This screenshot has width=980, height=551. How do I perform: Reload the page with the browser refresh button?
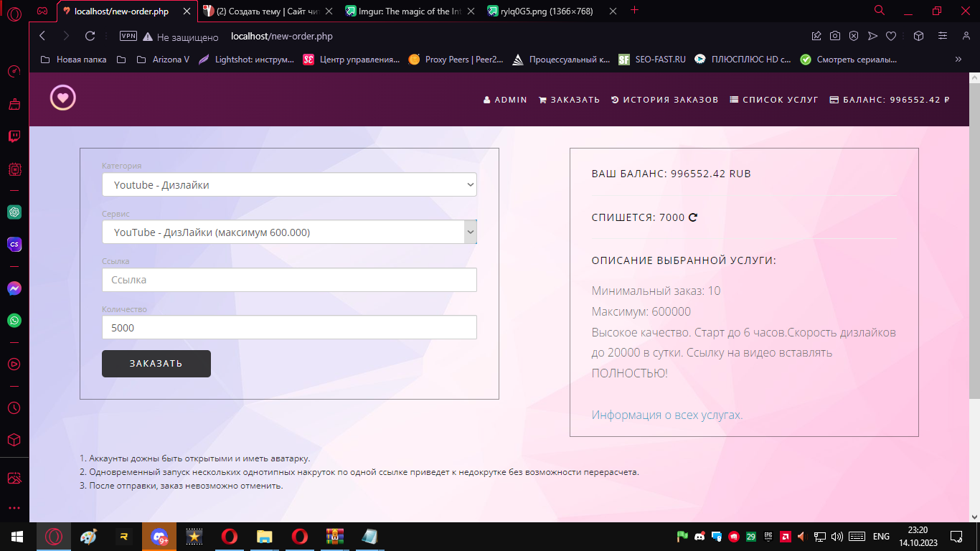point(90,36)
